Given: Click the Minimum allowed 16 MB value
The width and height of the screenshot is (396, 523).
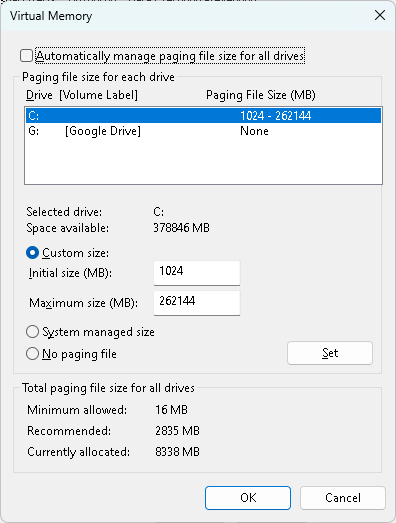Looking at the screenshot, I should point(171,410).
